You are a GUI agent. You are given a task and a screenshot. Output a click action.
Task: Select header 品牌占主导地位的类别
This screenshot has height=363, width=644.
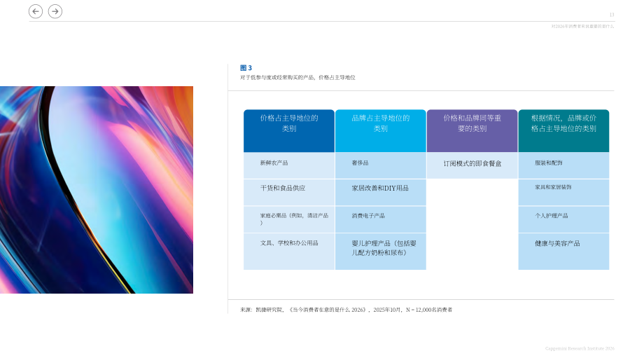pyautogui.click(x=380, y=131)
